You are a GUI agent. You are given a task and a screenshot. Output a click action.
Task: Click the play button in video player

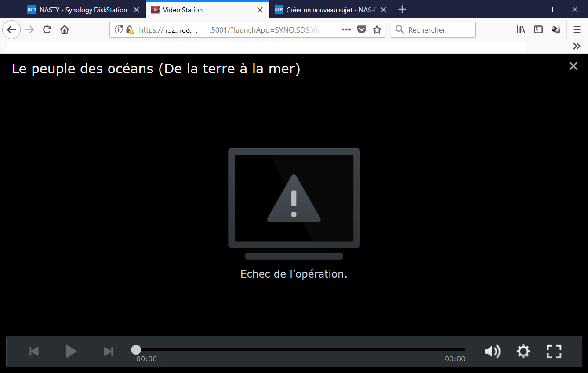click(71, 351)
